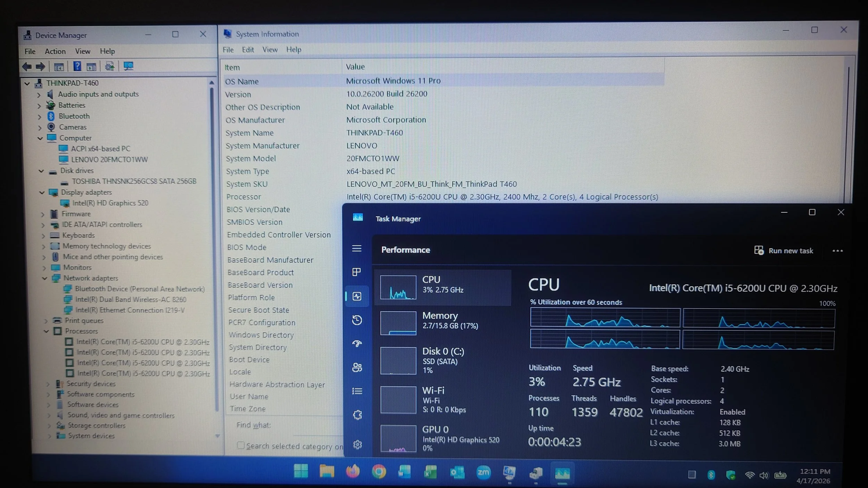Collapse the Network adapters node
Viewport: 868px width, 488px height.
click(44, 278)
